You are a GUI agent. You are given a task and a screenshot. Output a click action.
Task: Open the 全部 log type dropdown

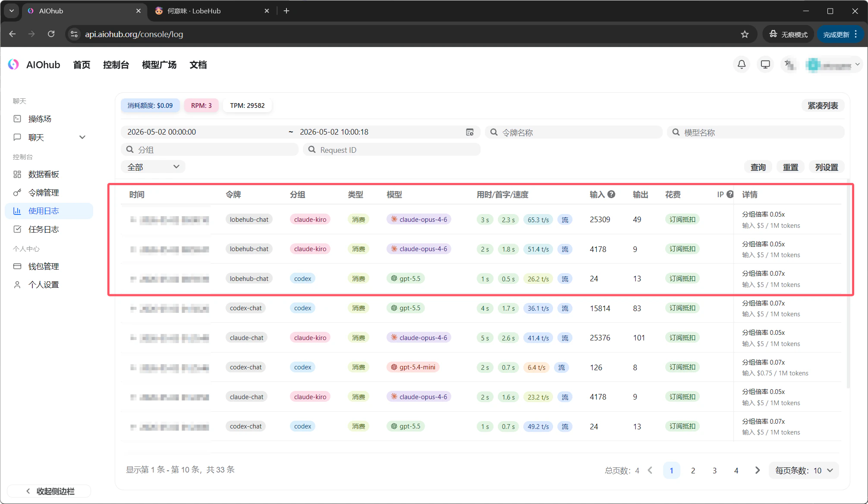pyautogui.click(x=153, y=167)
